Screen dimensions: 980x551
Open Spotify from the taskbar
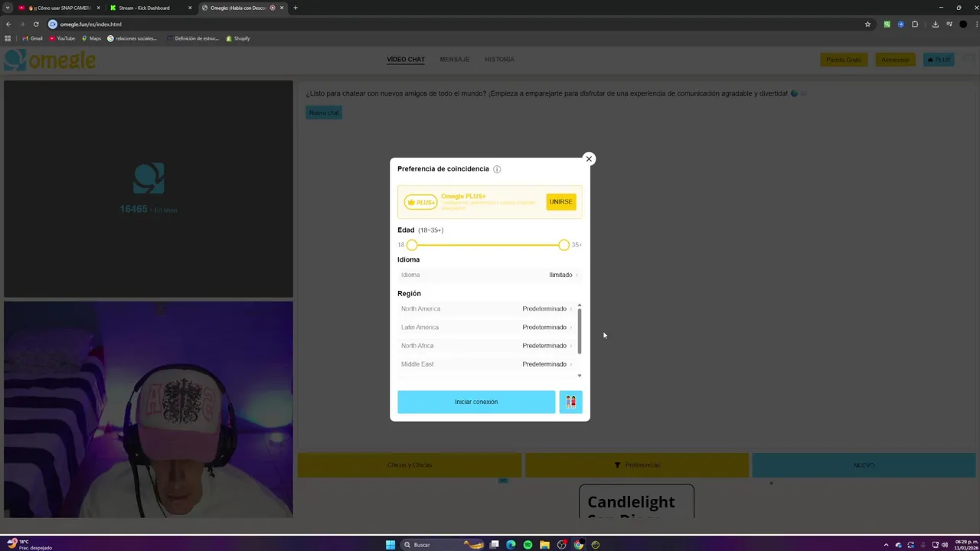(x=528, y=545)
